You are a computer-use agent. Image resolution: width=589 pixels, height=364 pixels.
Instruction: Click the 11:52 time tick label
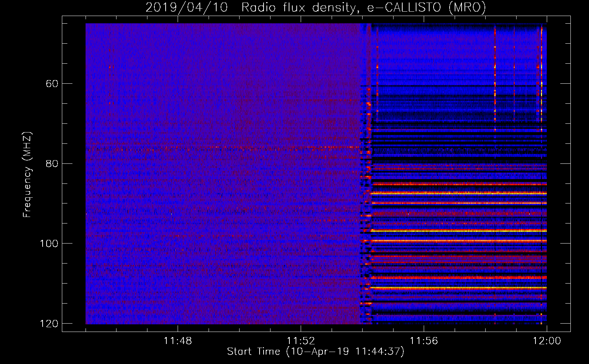pyautogui.click(x=301, y=341)
